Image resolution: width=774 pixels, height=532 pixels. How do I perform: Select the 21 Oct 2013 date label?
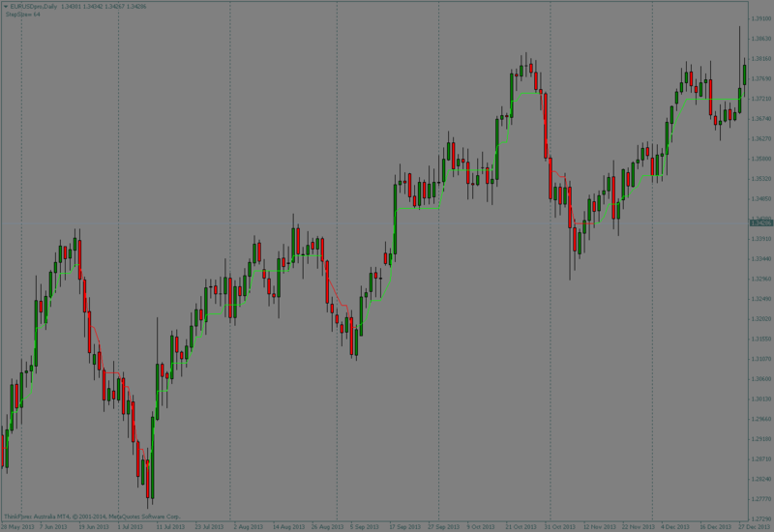pos(521,527)
